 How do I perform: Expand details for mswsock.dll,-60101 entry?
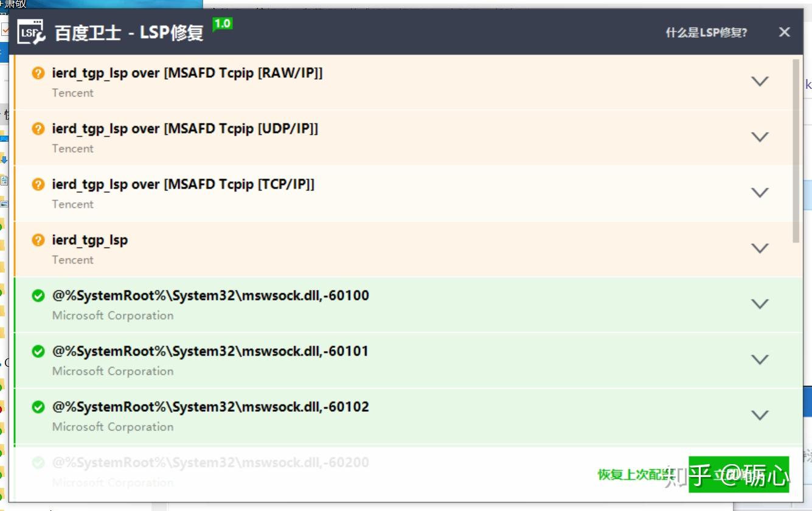[760, 360]
